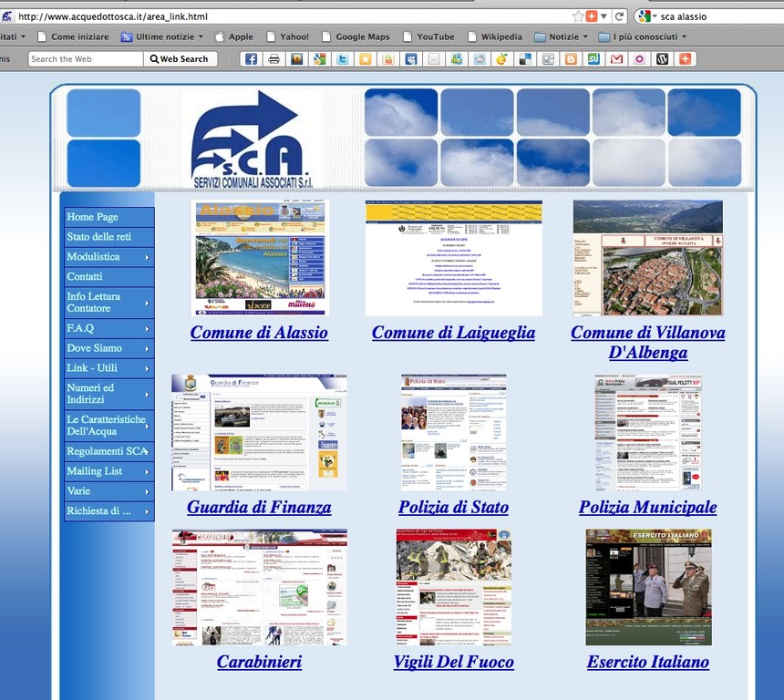Click the WordPress icon in toolbar
Viewport: 784px width, 700px height.
663,59
